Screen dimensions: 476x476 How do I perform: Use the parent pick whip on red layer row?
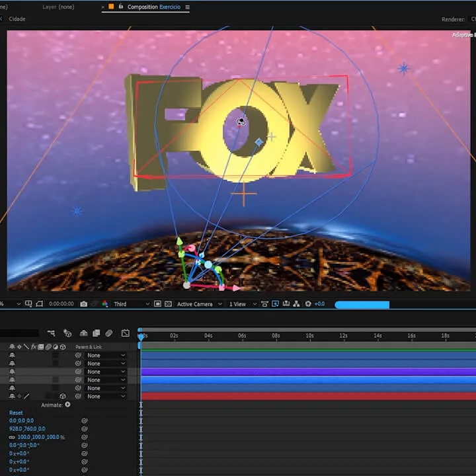click(78, 396)
